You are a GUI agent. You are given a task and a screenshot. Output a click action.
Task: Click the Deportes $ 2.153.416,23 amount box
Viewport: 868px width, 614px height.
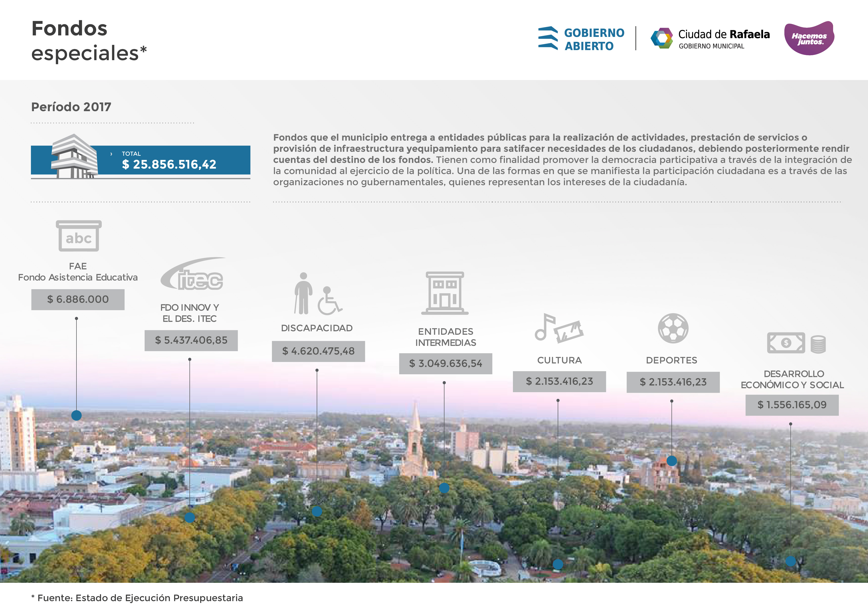coord(673,382)
